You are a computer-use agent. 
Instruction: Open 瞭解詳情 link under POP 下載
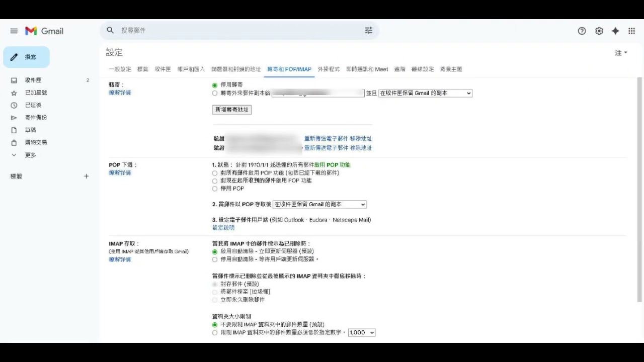(120, 173)
